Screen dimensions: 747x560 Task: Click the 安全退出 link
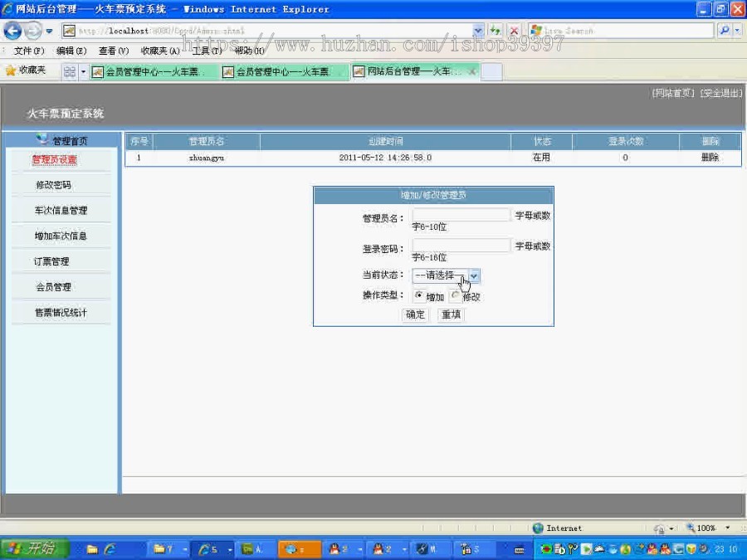tap(721, 93)
